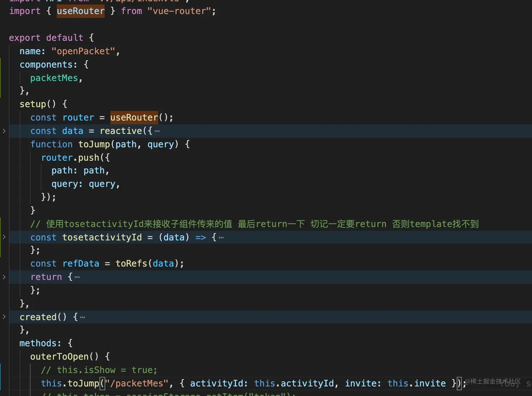Click the 'toJump' function declaration name

(94, 144)
